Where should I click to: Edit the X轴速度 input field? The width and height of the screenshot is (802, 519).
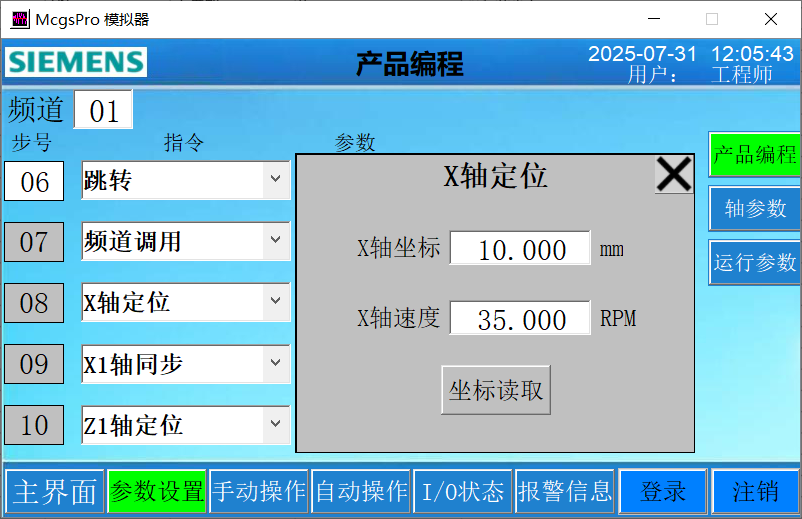pos(520,319)
